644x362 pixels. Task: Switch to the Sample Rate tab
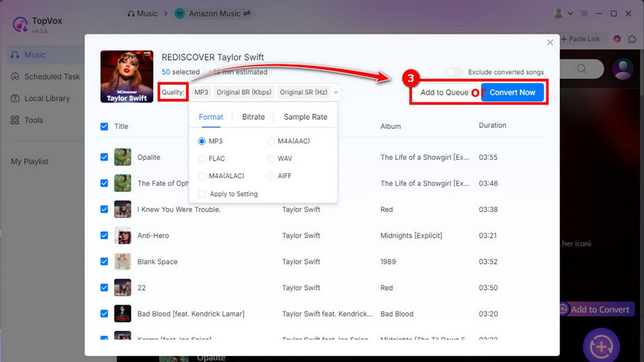305,117
